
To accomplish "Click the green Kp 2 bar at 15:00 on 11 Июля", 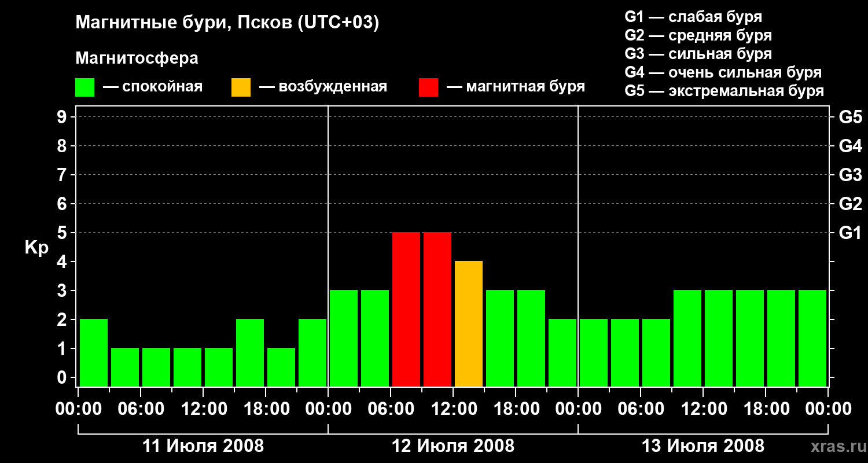I will click(x=250, y=353).
